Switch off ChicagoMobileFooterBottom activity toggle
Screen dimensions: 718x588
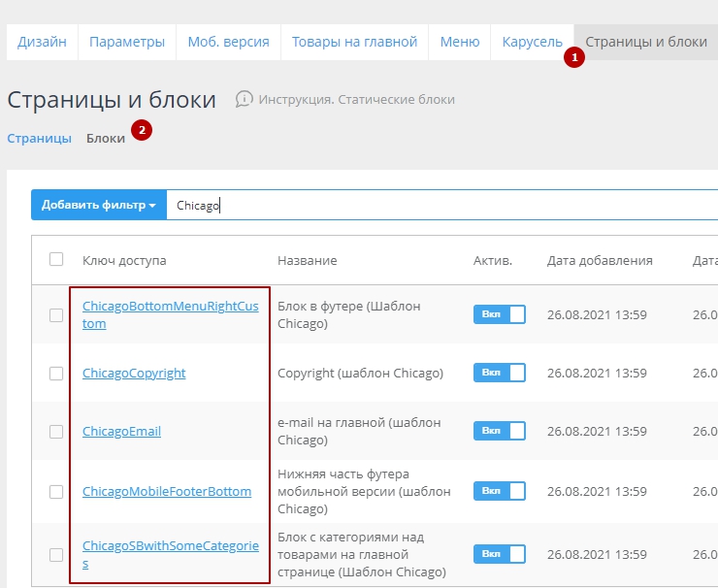pyautogui.click(x=499, y=491)
